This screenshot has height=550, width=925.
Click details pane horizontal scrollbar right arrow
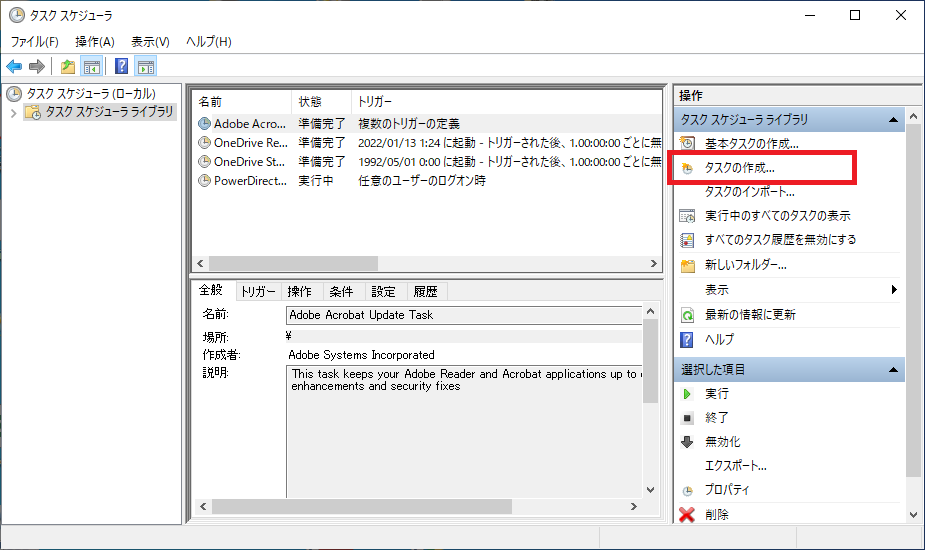pyautogui.click(x=634, y=506)
